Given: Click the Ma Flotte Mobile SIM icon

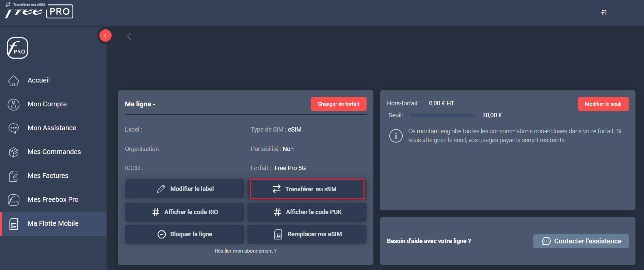Looking at the screenshot, I should point(14,224).
